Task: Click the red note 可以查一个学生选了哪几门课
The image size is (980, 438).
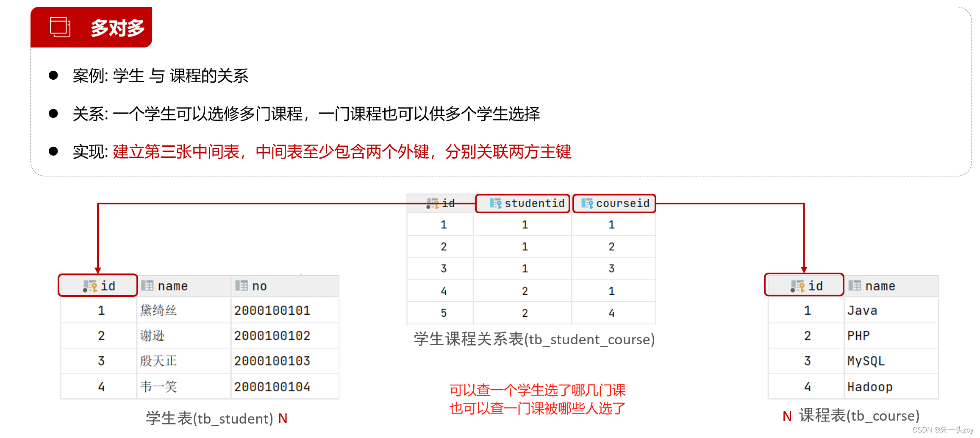Action: 537,390
